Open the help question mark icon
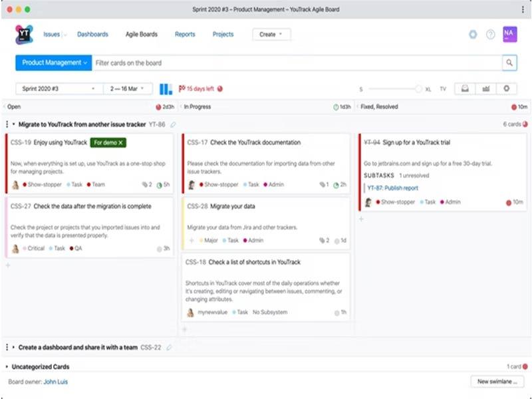The height and width of the screenshot is (399, 532). [490, 35]
